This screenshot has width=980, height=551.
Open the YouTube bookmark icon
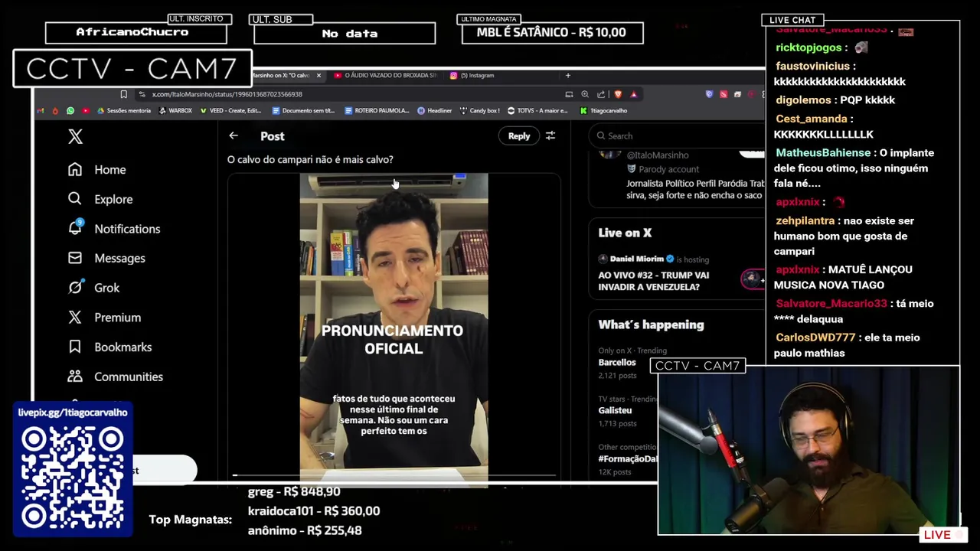click(86, 110)
